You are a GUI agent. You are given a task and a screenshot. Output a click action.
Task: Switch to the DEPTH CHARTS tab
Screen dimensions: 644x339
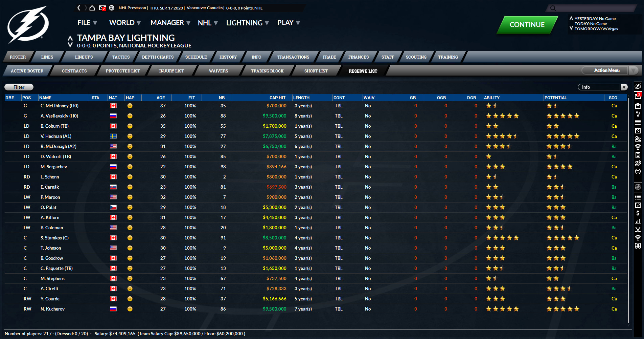click(158, 57)
